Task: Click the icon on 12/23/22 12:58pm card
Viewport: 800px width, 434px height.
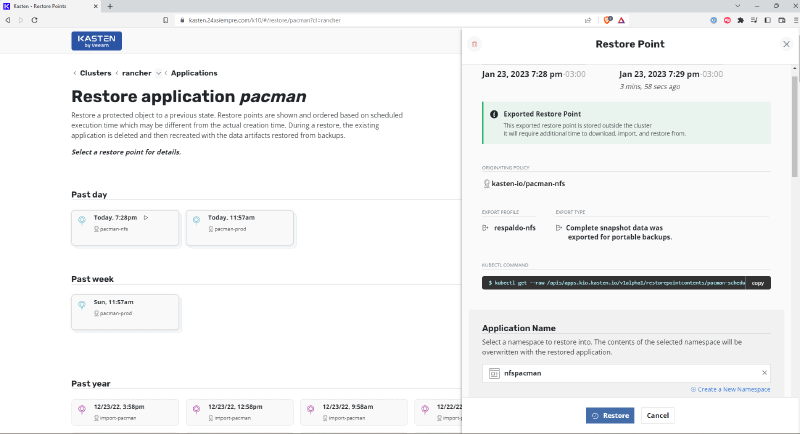Action: [196, 409]
